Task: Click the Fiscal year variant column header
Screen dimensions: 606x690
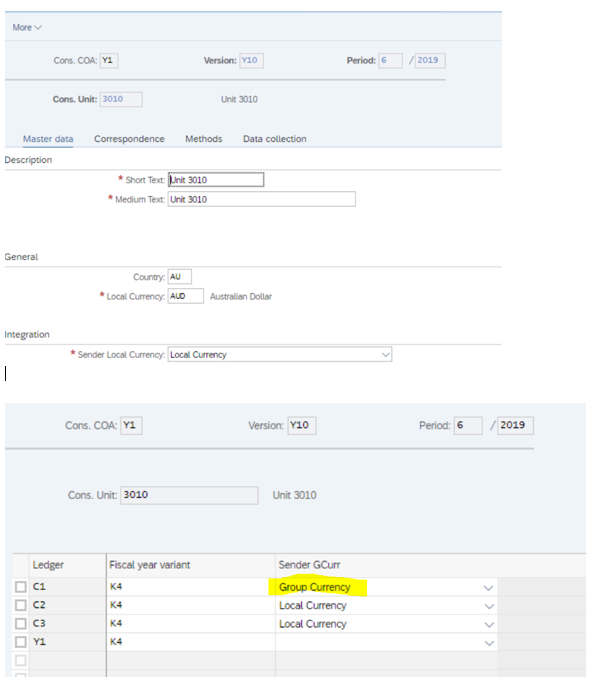Action: coord(191,565)
